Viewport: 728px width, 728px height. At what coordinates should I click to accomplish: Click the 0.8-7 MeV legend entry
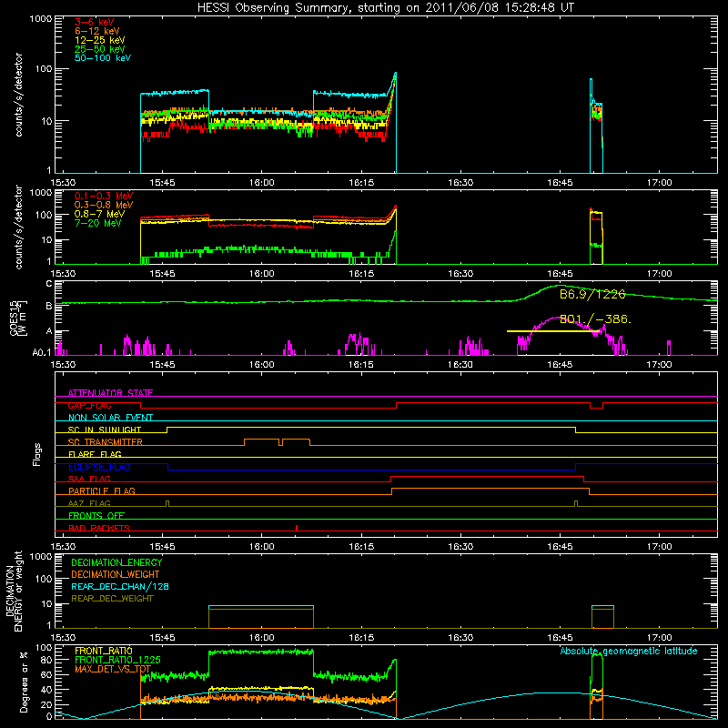99,214
